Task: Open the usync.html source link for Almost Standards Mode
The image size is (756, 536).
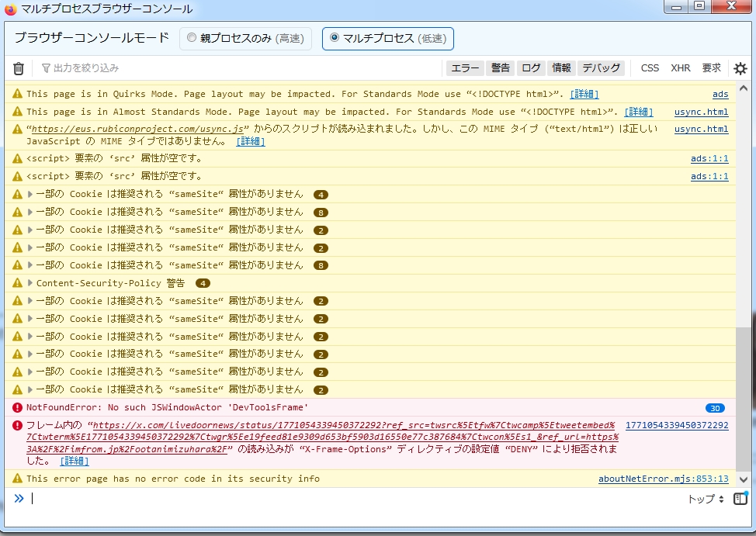Action: point(701,112)
